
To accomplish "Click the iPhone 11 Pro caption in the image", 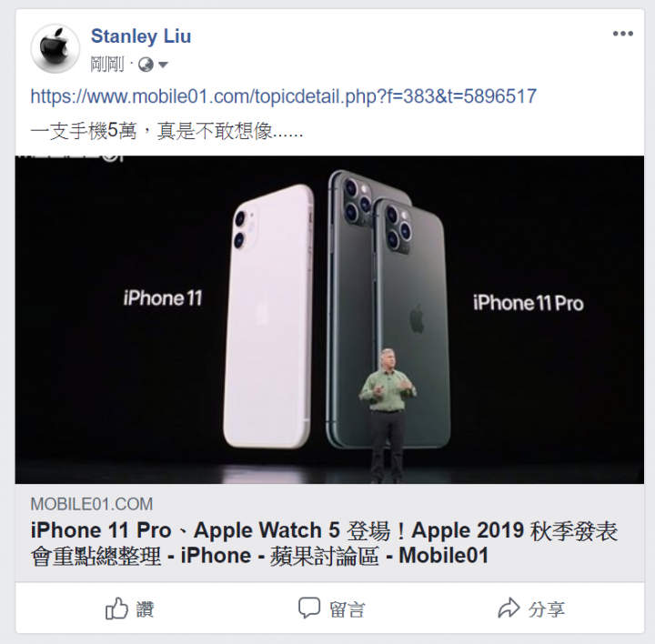I will click(528, 303).
